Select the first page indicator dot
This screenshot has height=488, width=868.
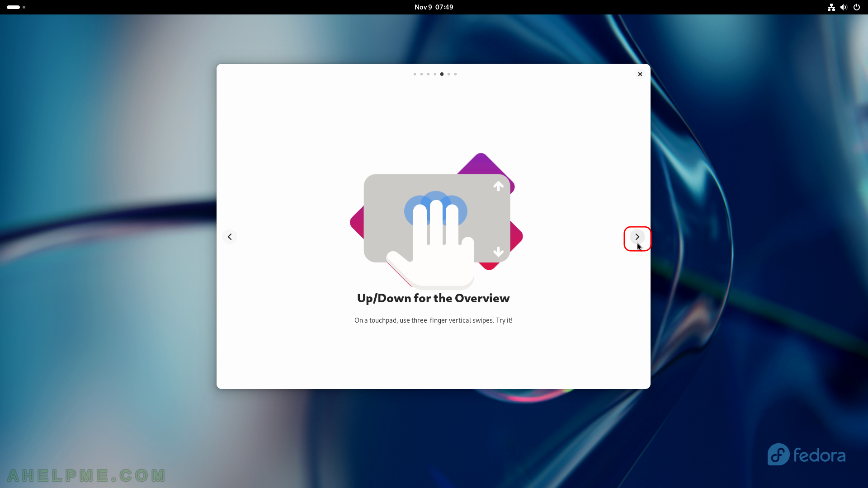pos(415,74)
